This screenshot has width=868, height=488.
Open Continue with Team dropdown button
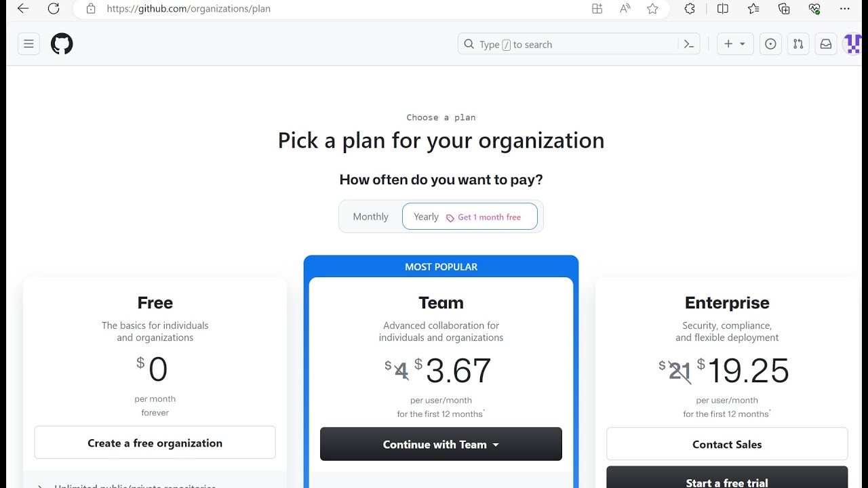[x=441, y=444]
